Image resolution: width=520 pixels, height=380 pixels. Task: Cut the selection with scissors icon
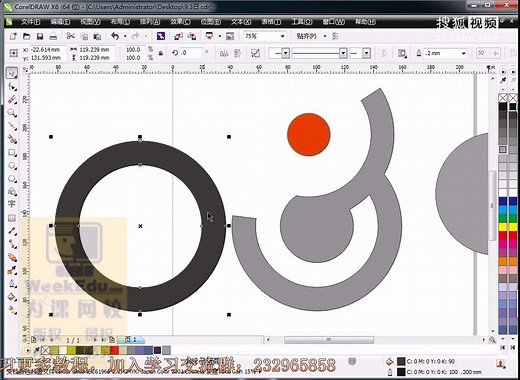(x=70, y=36)
